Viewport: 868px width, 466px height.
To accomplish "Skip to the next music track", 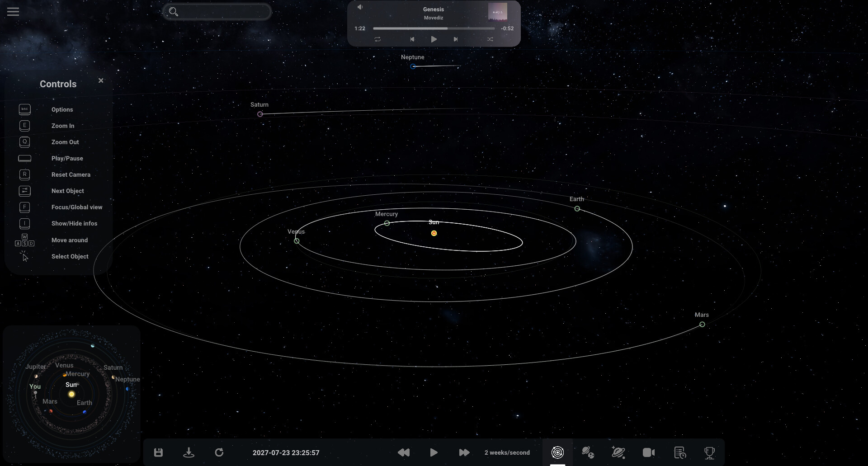I will point(456,39).
